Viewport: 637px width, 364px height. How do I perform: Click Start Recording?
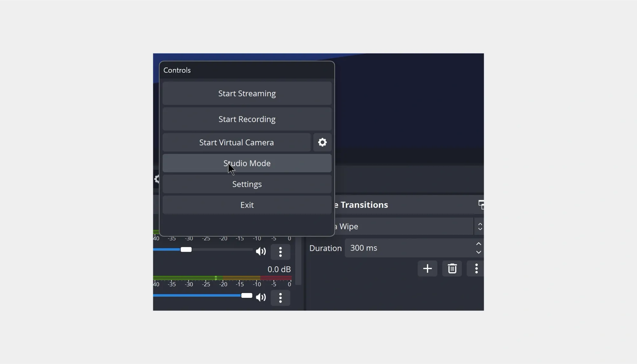pos(247,119)
